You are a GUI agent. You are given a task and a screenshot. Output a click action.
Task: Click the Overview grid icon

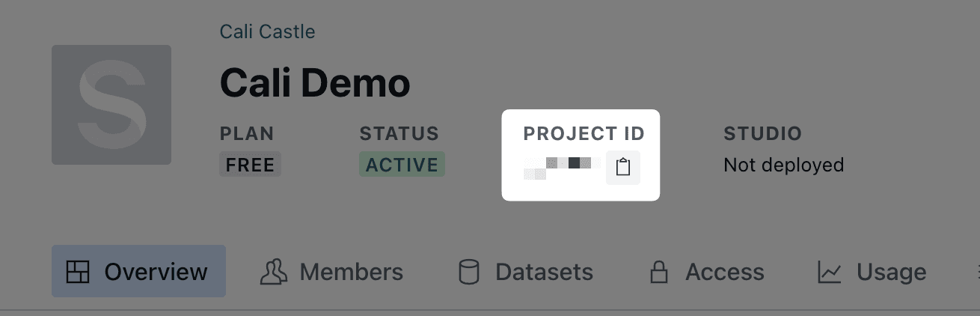click(78, 272)
